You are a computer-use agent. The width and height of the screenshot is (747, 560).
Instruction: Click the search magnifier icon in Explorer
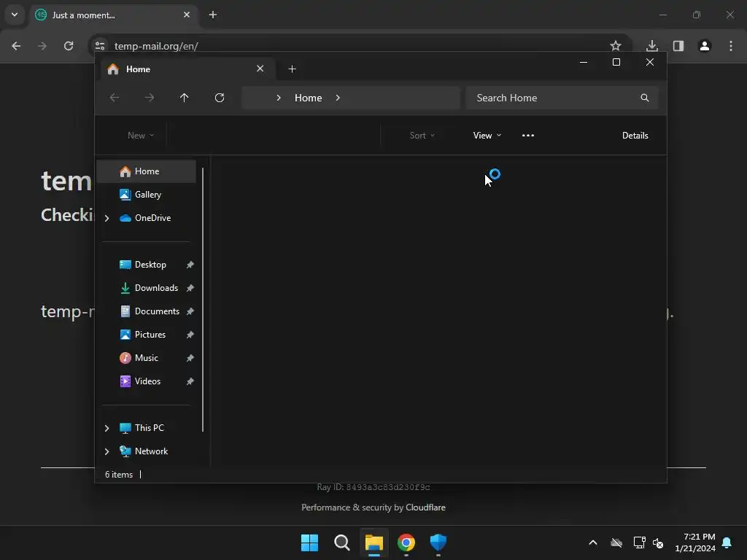[x=645, y=98]
